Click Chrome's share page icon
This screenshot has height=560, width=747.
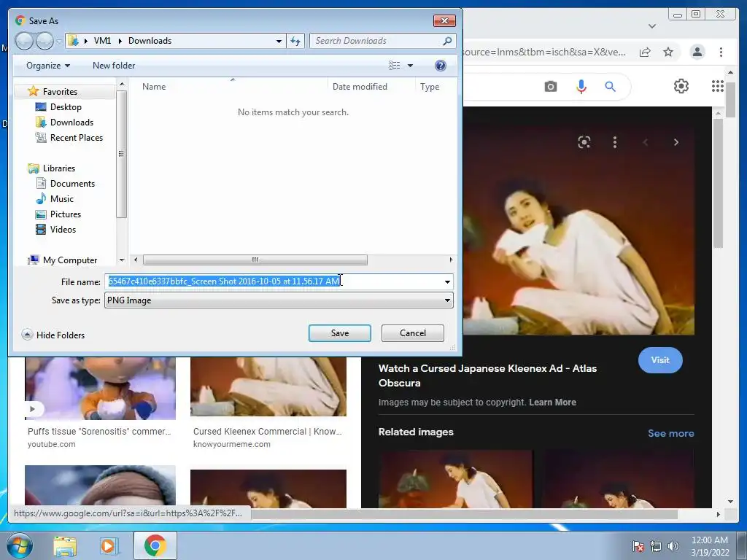pyautogui.click(x=645, y=52)
